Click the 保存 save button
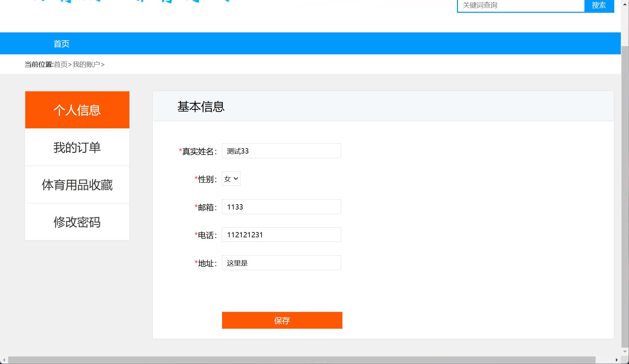 282,320
